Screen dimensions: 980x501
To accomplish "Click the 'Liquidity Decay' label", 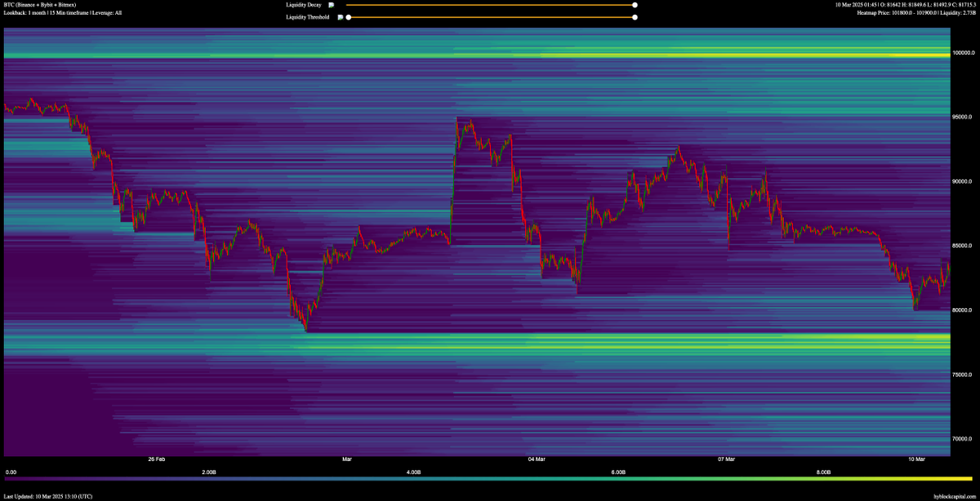I will pyautogui.click(x=305, y=5).
